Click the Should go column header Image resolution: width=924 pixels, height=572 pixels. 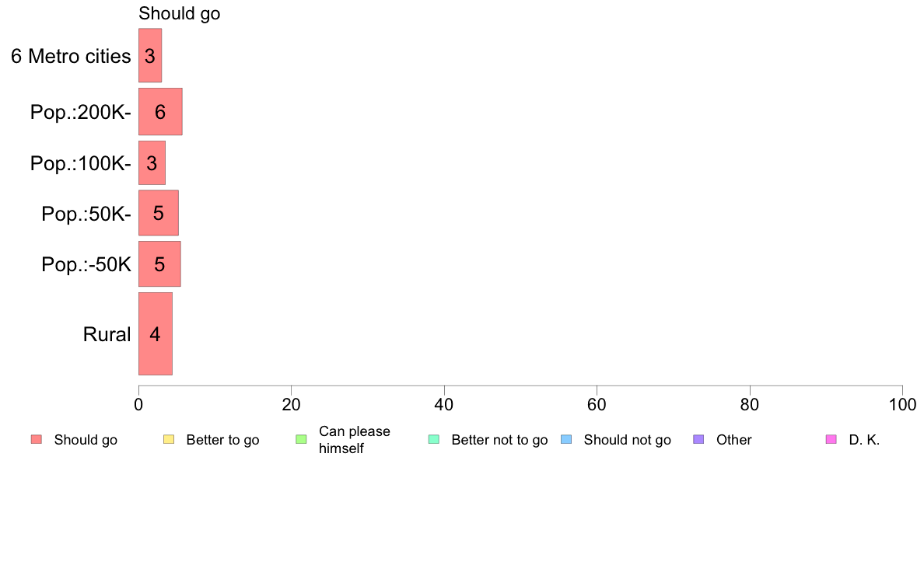coord(179,13)
